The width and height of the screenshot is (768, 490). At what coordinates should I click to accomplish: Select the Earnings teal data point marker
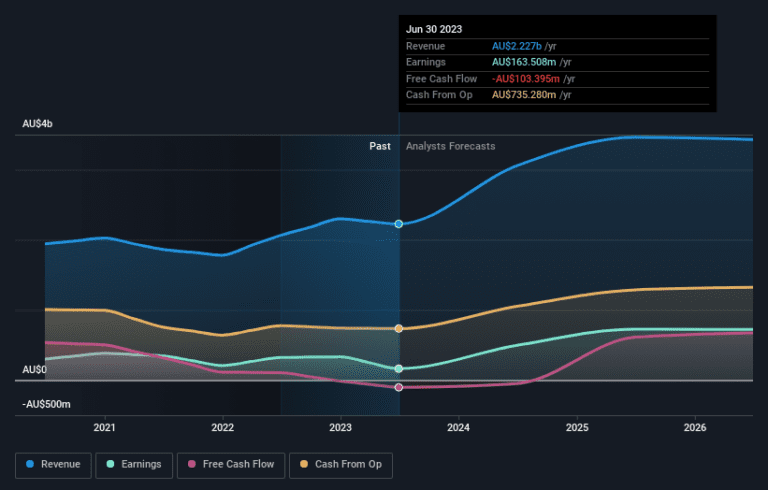(399, 368)
